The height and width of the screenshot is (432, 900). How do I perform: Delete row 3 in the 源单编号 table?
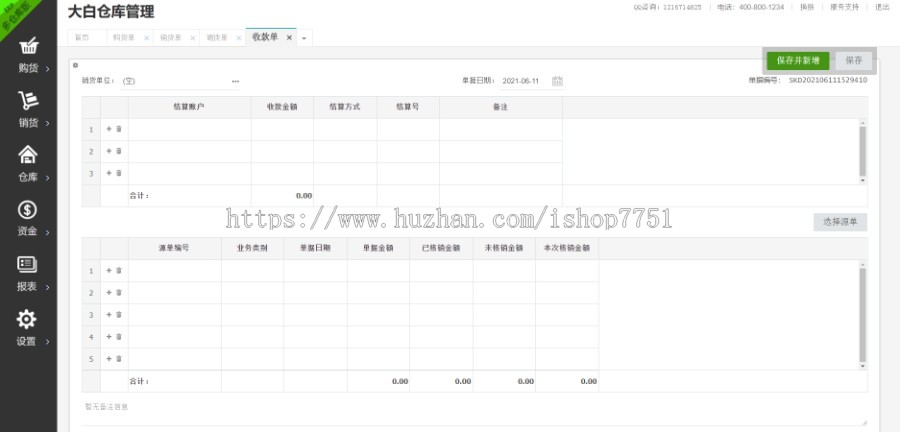click(x=119, y=314)
